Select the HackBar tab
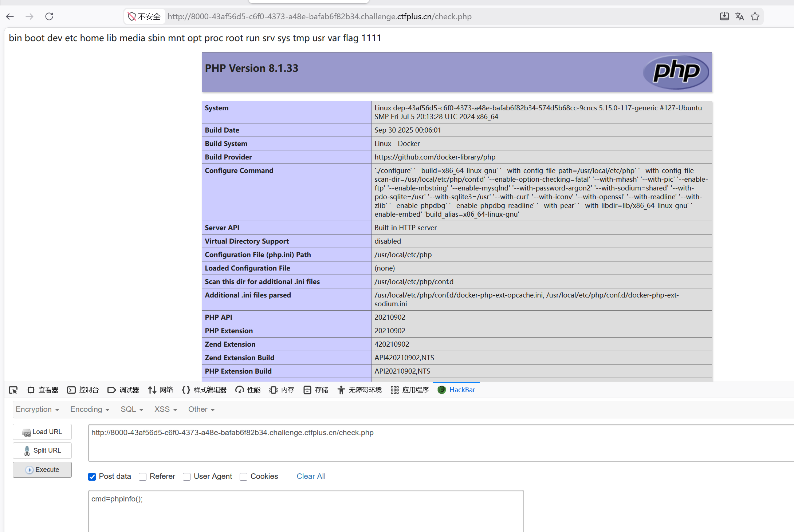 pos(456,390)
